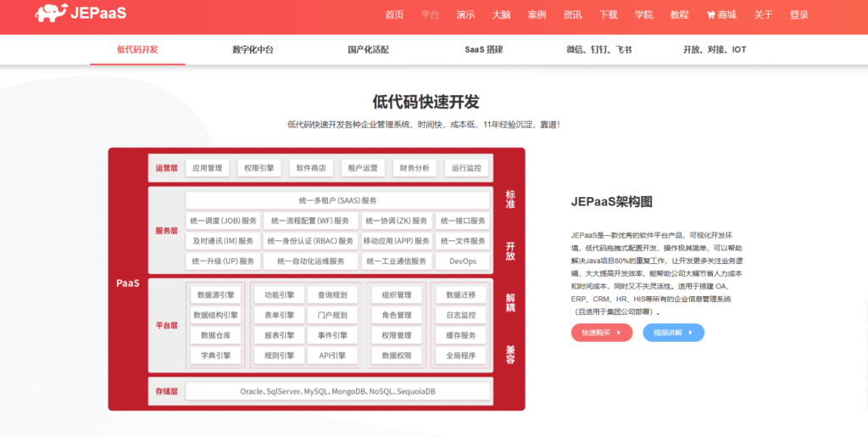Viewport: 868px width, 437px height.
Task: Click 数据结构引擎 box
Action: [215, 315]
